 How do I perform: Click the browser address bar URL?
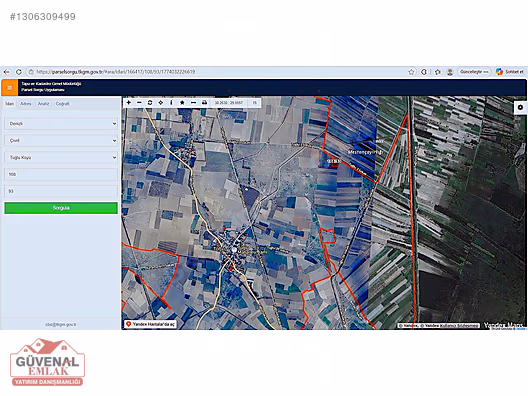pyautogui.click(x=116, y=72)
